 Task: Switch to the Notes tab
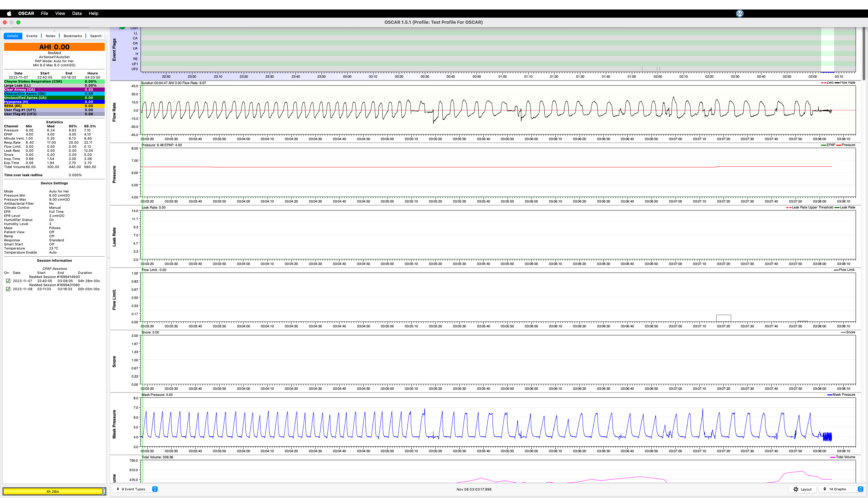coord(51,36)
